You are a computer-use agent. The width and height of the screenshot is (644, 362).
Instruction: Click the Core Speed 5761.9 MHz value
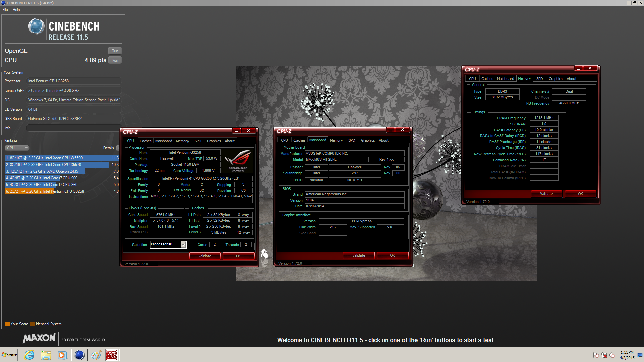click(x=166, y=215)
